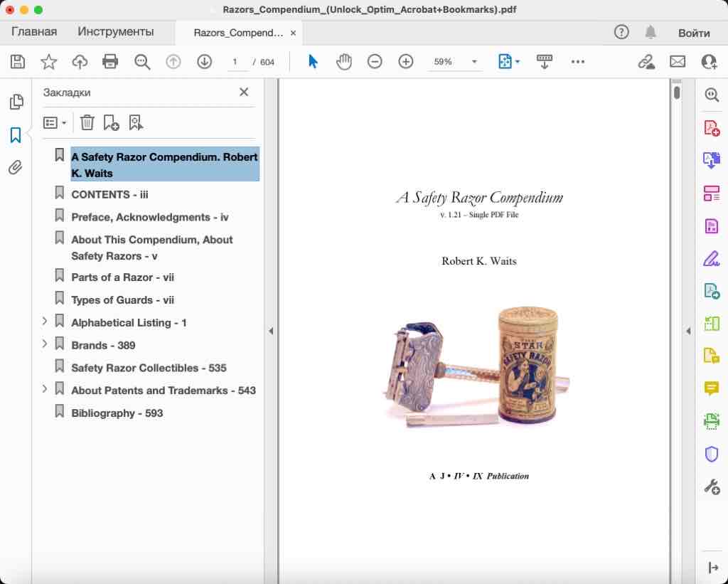The image size is (728, 584).
Task: Click the Zoom in plus button
Action: (406, 62)
